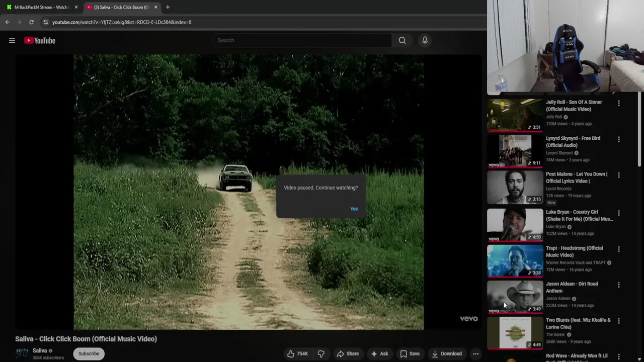Viewport: 644px width, 362px height.
Task: Open the YouTube hamburger guide menu
Action: click(x=12, y=40)
